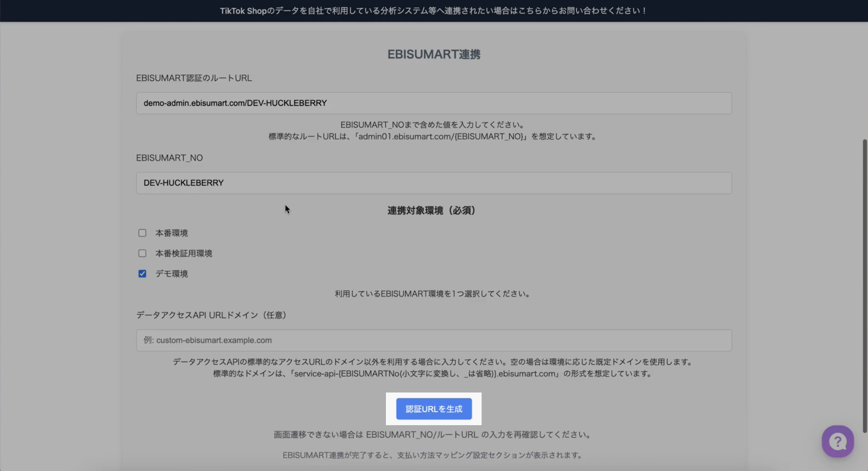Viewport: 868px width, 471px height.
Task: Click the 本番環境 label text
Action: (x=172, y=233)
